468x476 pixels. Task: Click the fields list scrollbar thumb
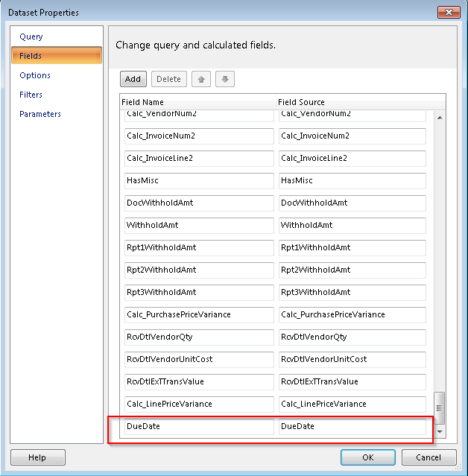click(439, 408)
